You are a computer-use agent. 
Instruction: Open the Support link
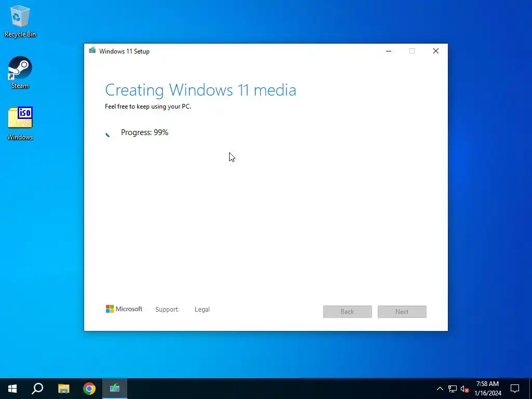[x=167, y=310]
